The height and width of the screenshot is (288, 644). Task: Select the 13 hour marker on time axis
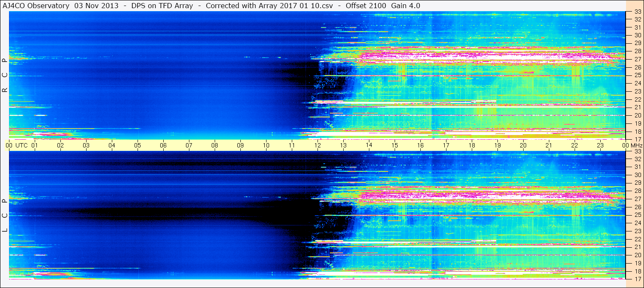coord(343,145)
